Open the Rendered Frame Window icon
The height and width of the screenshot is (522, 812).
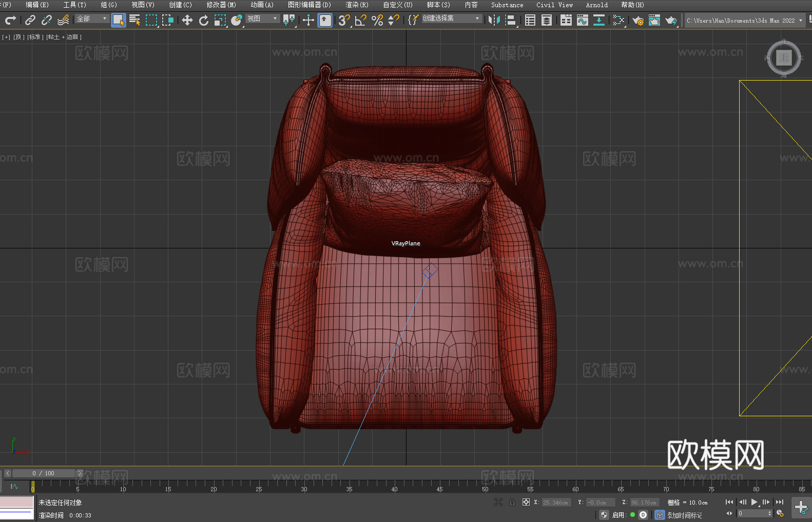[654, 20]
